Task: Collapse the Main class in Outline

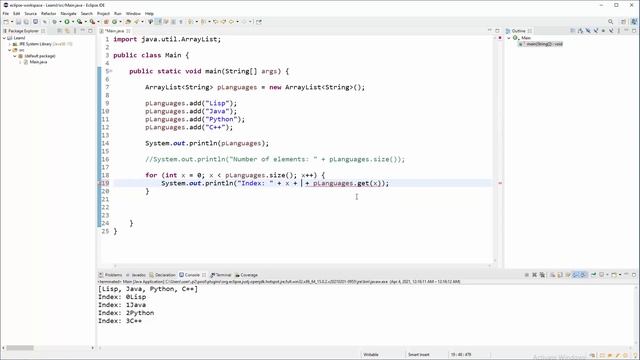Action: [509, 38]
